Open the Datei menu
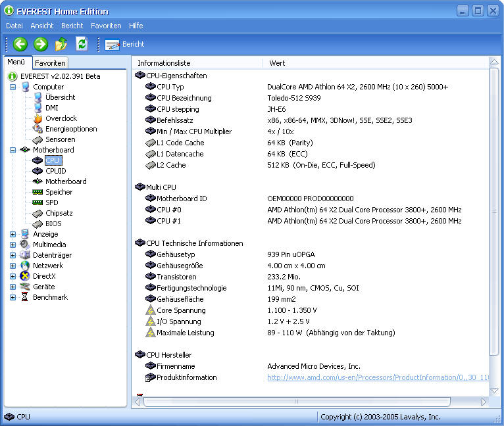This screenshot has width=504, height=426. (14, 26)
